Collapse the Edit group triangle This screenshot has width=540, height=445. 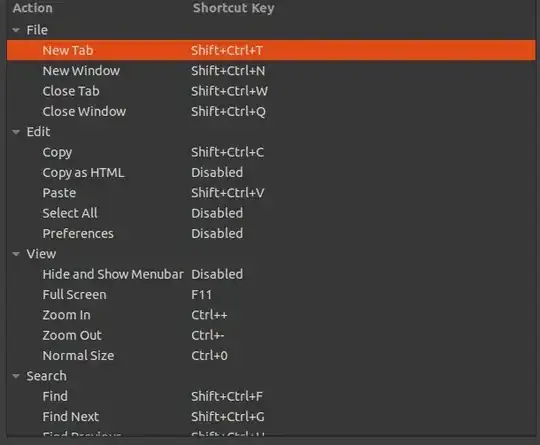coord(16,132)
